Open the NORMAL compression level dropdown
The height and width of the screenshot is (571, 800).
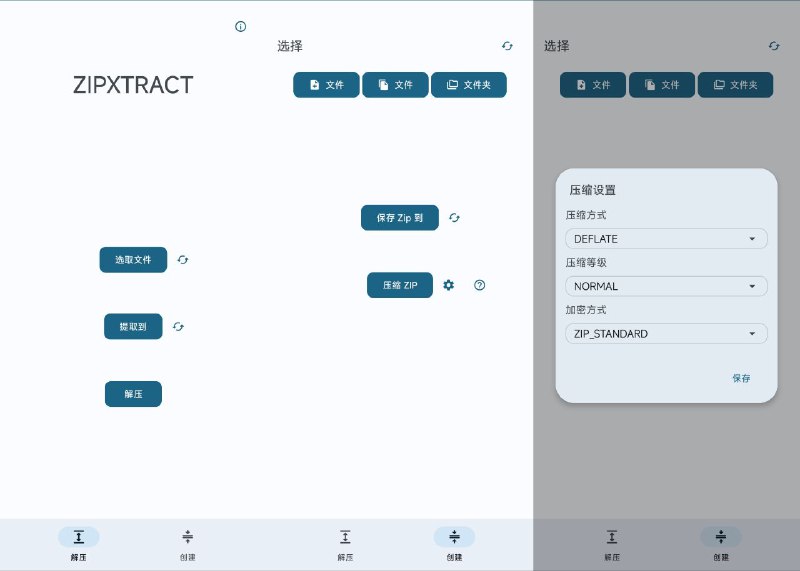666,286
